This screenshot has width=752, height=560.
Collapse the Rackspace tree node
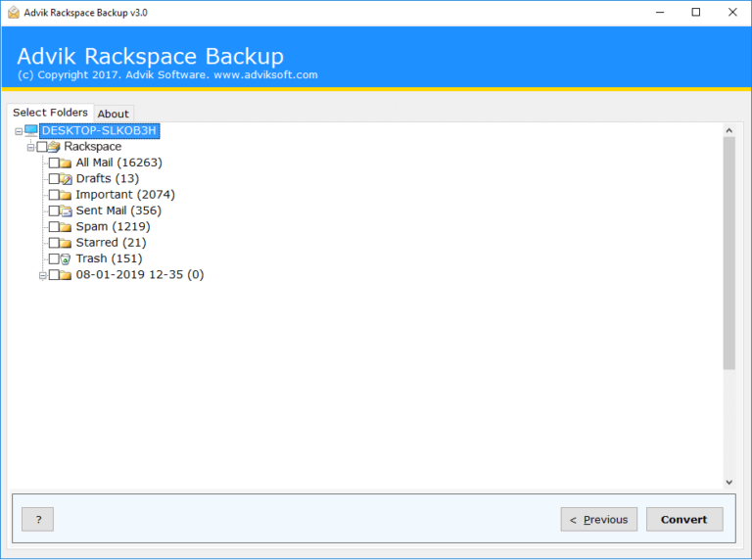[x=30, y=147]
